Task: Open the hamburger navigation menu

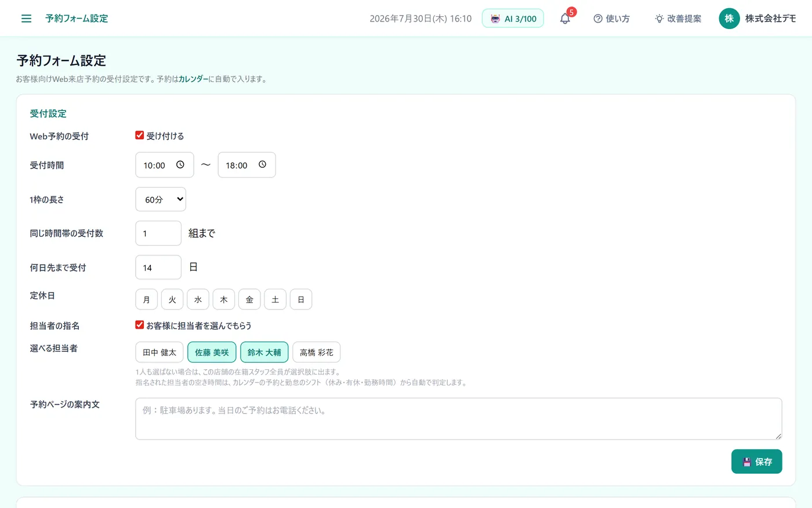Action: tap(26, 19)
